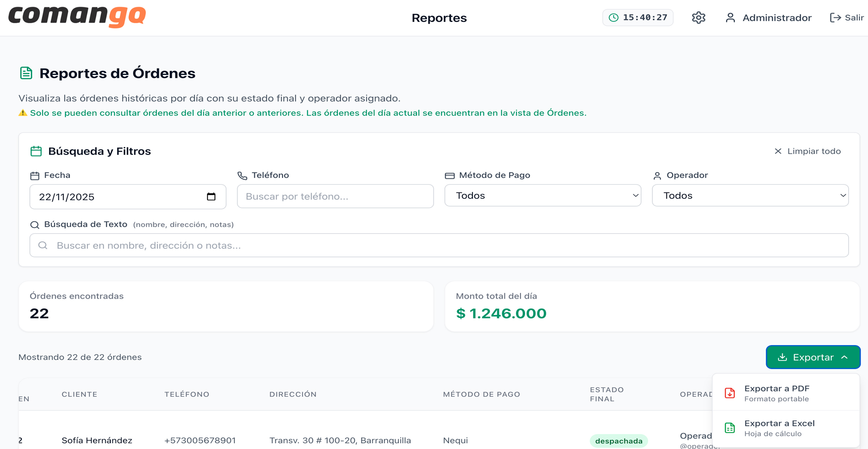
Task: Click the despachada status badge
Action: 618,441
